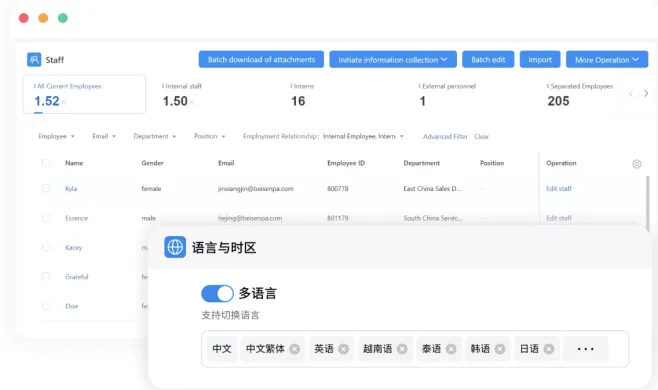The width and height of the screenshot is (658, 390).
Task: Check the row checkbox for Elsie
Action: click(x=46, y=306)
